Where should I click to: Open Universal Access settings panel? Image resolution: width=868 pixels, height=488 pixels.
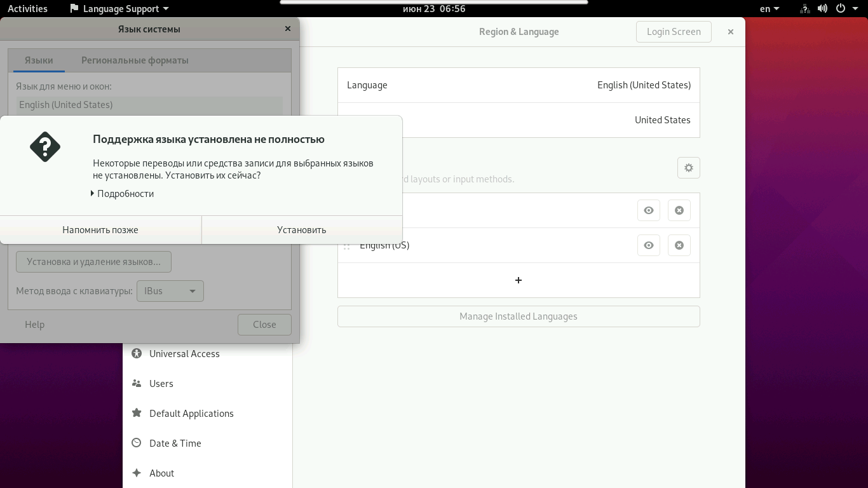pos(207,354)
